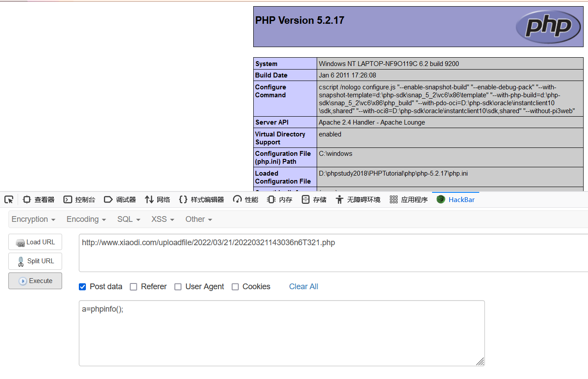Open the 查看器 (Inspector) panel
This screenshot has height=379, width=588.
38,199
